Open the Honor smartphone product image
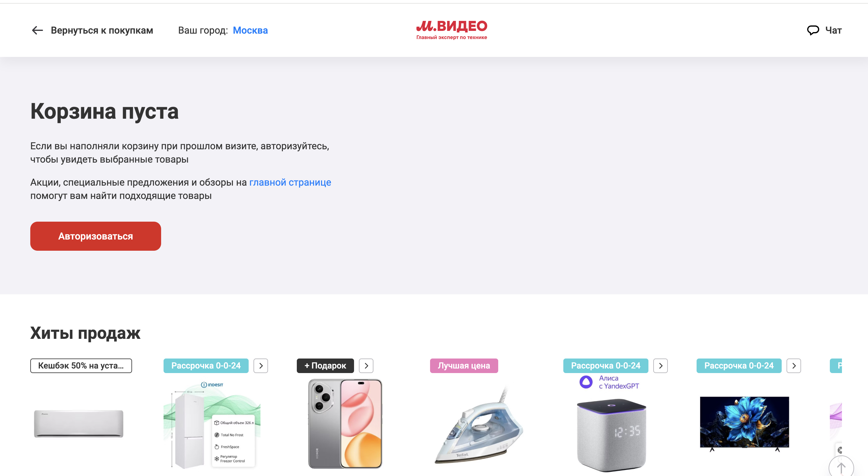This screenshot has height=476, width=868. point(345,424)
